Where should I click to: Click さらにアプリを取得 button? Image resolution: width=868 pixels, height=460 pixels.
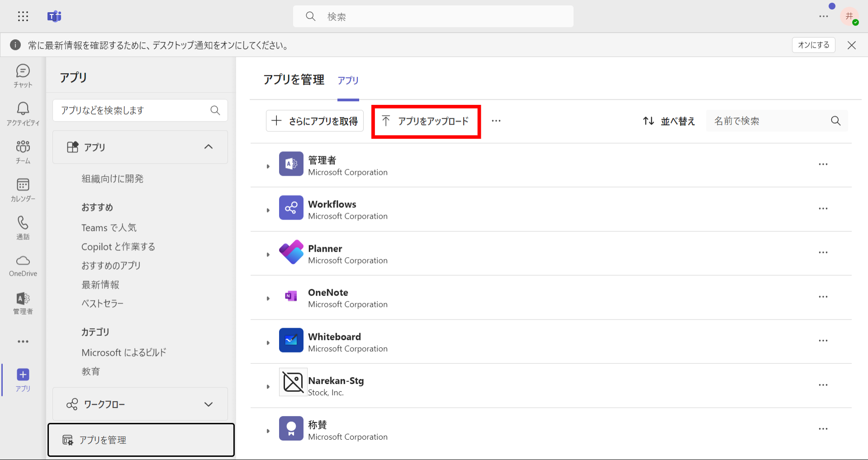(x=315, y=121)
